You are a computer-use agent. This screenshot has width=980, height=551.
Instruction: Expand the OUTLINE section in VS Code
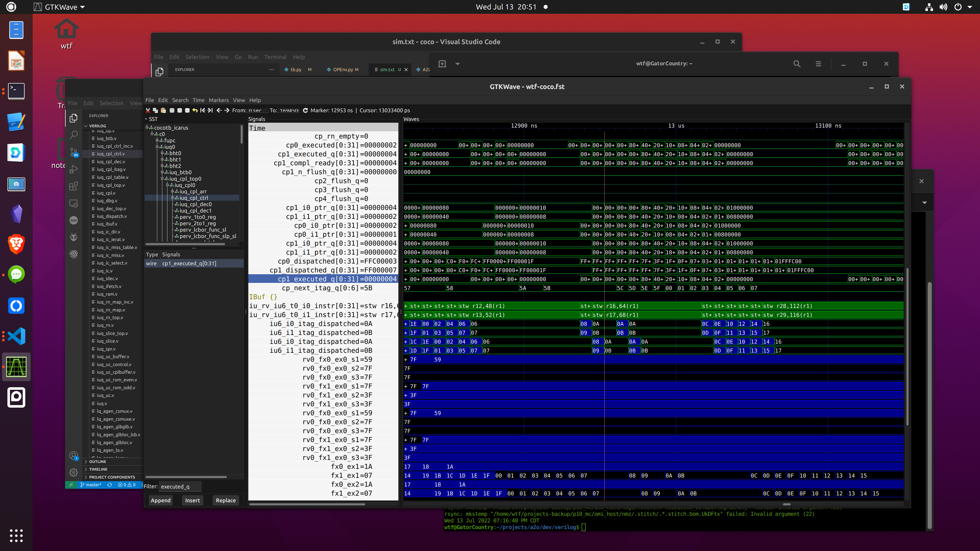click(x=97, y=461)
